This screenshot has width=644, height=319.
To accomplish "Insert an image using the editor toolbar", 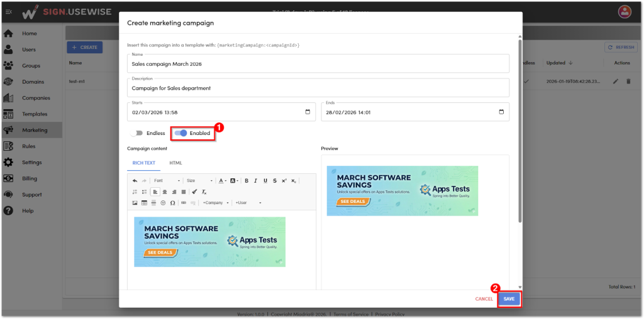I will coord(135,203).
